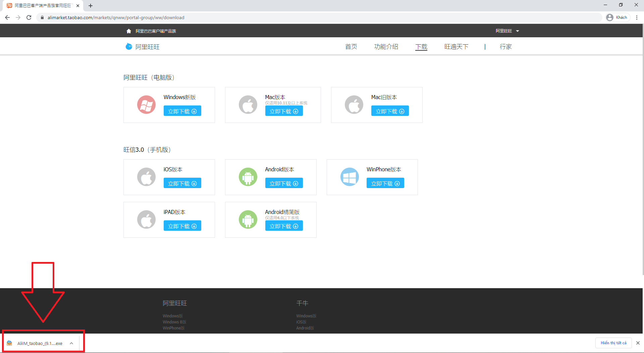Click the Android robot icon for Android精简版

[x=248, y=220]
